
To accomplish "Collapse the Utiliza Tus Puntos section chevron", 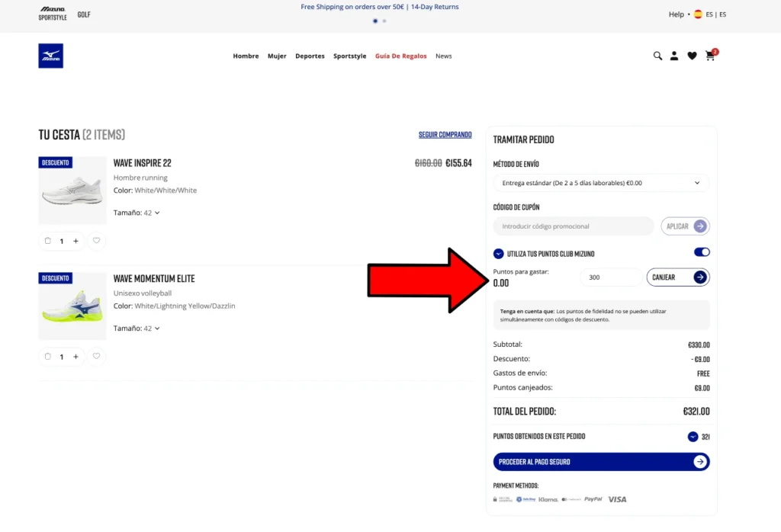I will click(x=498, y=253).
